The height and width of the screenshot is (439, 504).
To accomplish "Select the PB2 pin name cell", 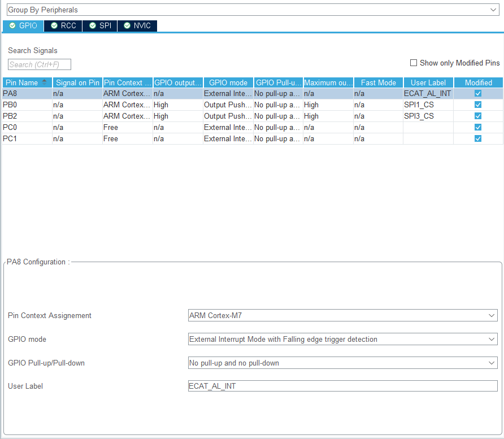I will (27, 116).
